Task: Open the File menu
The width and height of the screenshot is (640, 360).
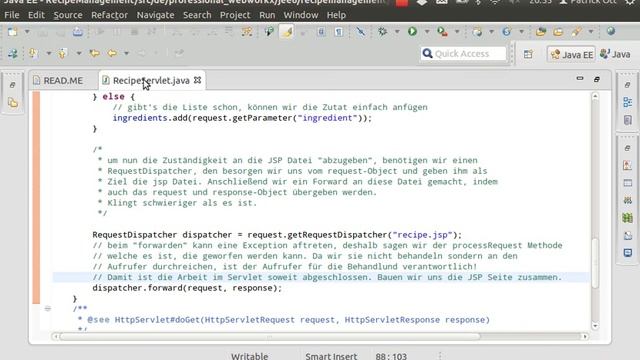Action: pos(11,15)
